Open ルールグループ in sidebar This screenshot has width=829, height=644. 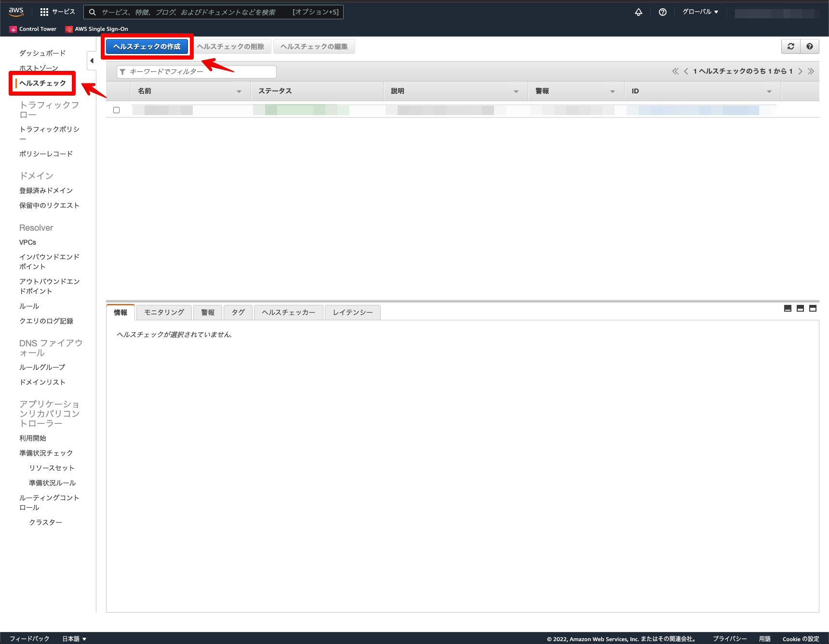[x=42, y=367]
